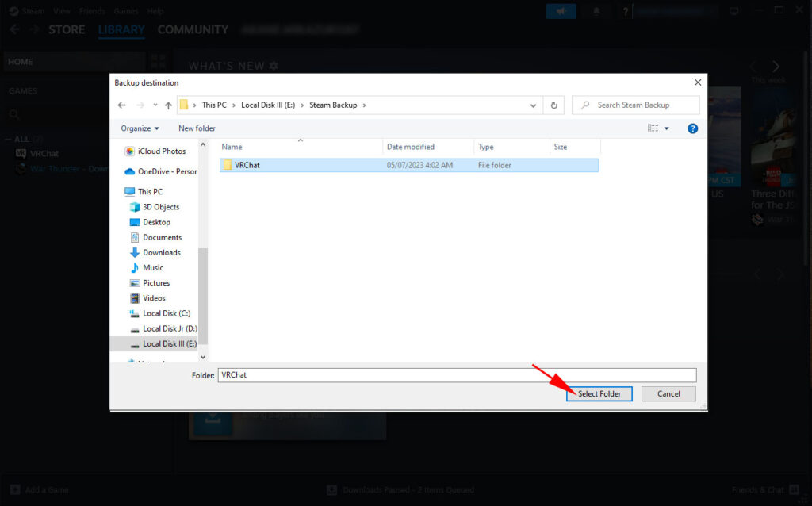This screenshot has height=506, width=812.
Task: Click next arrow in What's New carousel
Action: click(776, 67)
